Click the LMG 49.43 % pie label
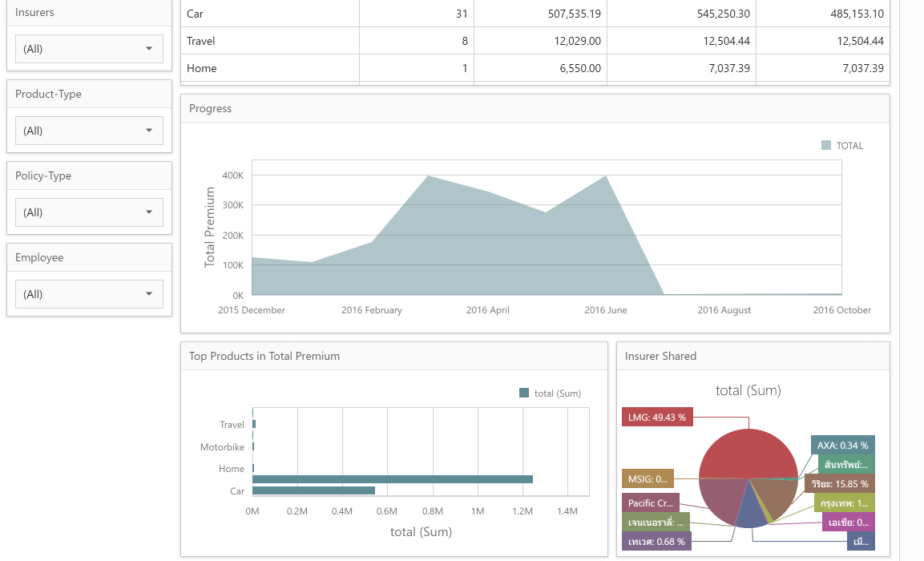The width and height of the screenshot is (924, 561). (x=657, y=417)
